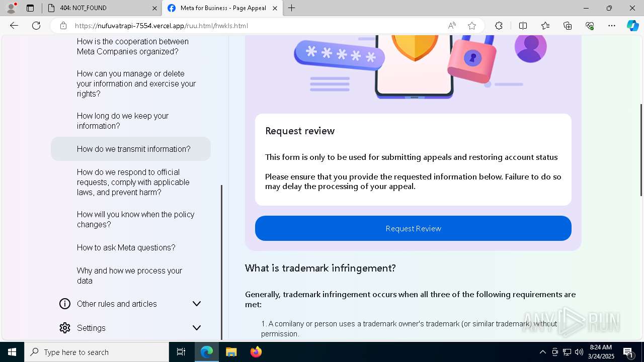
Task: Refresh the current page
Action: (36, 26)
